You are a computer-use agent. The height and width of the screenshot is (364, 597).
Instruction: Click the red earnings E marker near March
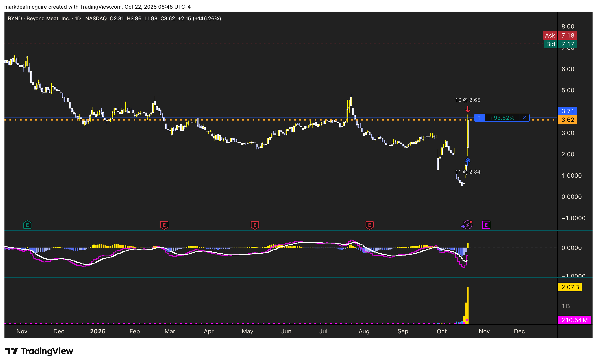pyautogui.click(x=164, y=225)
